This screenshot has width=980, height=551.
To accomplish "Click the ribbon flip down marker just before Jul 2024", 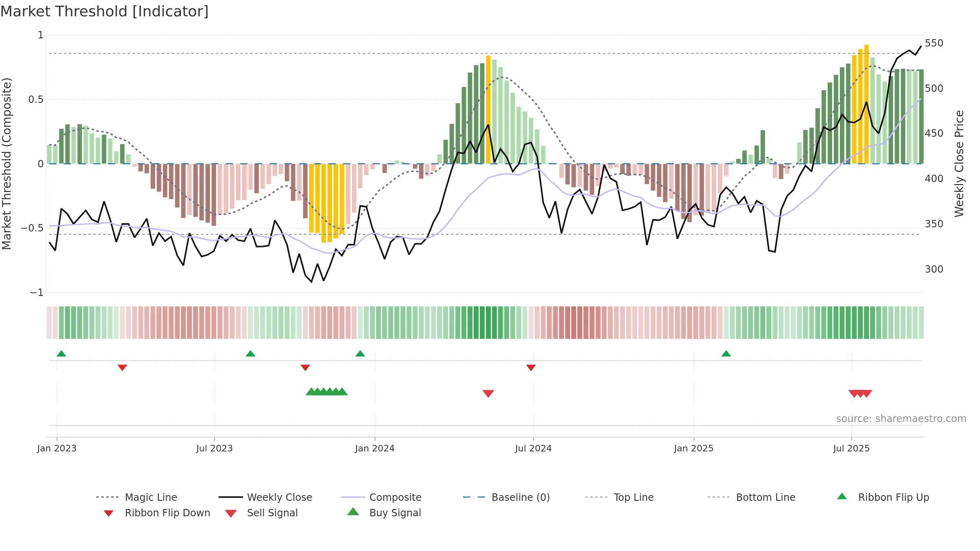I will pyautogui.click(x=531, y=368).
